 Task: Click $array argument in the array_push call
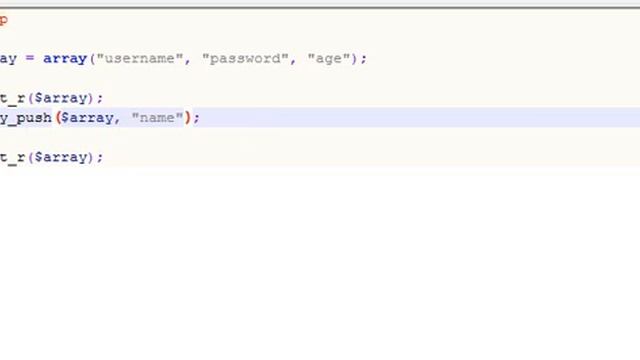[87, 118]
